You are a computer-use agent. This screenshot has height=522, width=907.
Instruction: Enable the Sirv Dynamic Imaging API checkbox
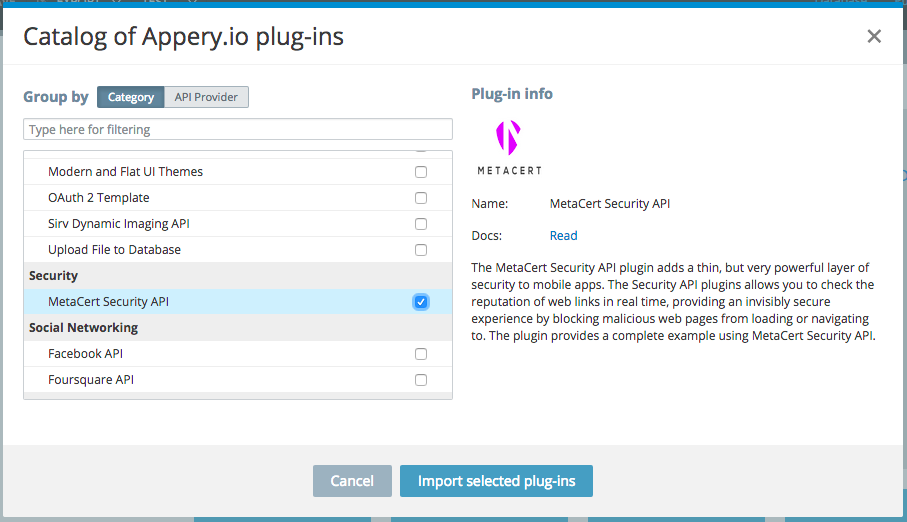click(x=421, y=224)
